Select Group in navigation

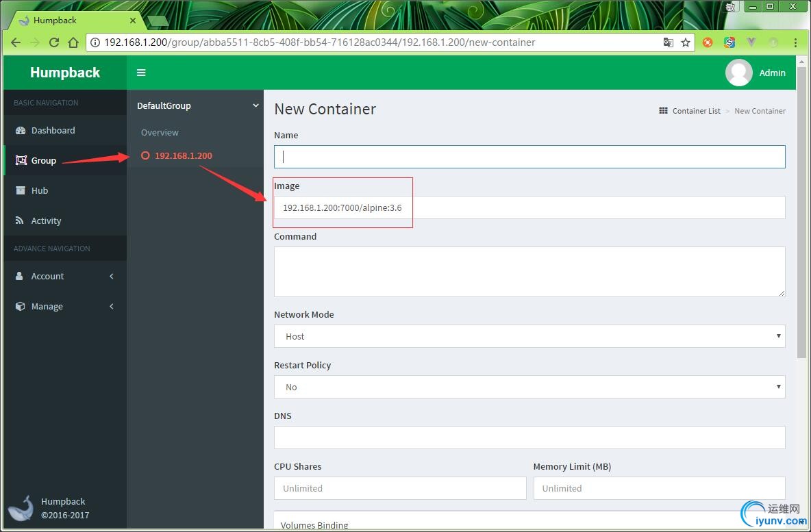click(x=43, y=160)
